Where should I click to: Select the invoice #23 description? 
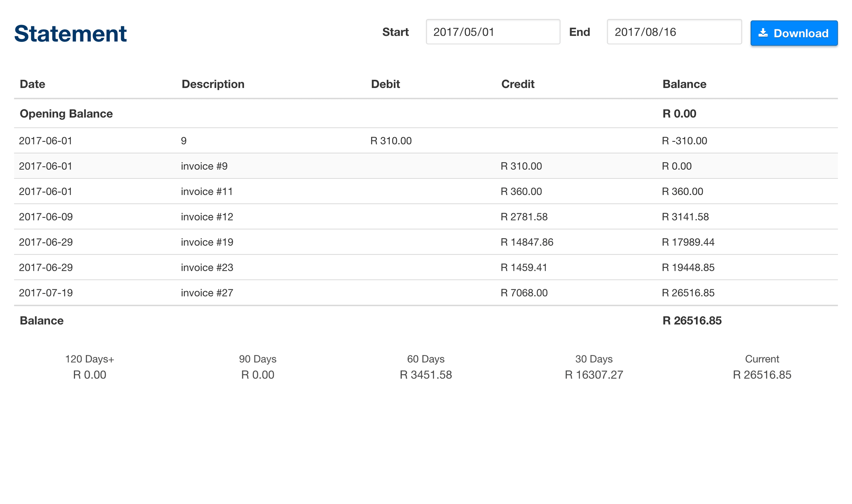[207, 268]
